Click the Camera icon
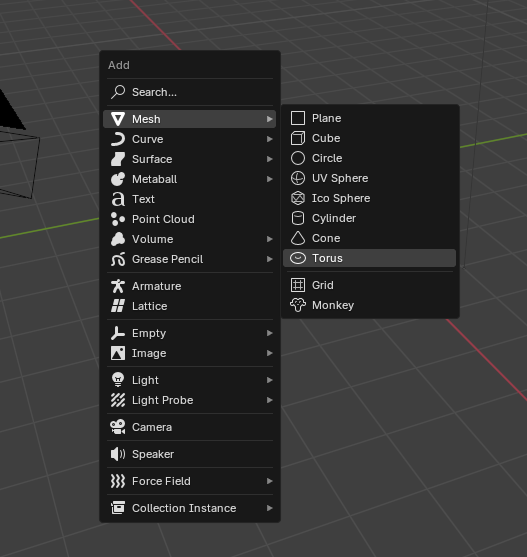527x557 pixels. tap(118, 427)
